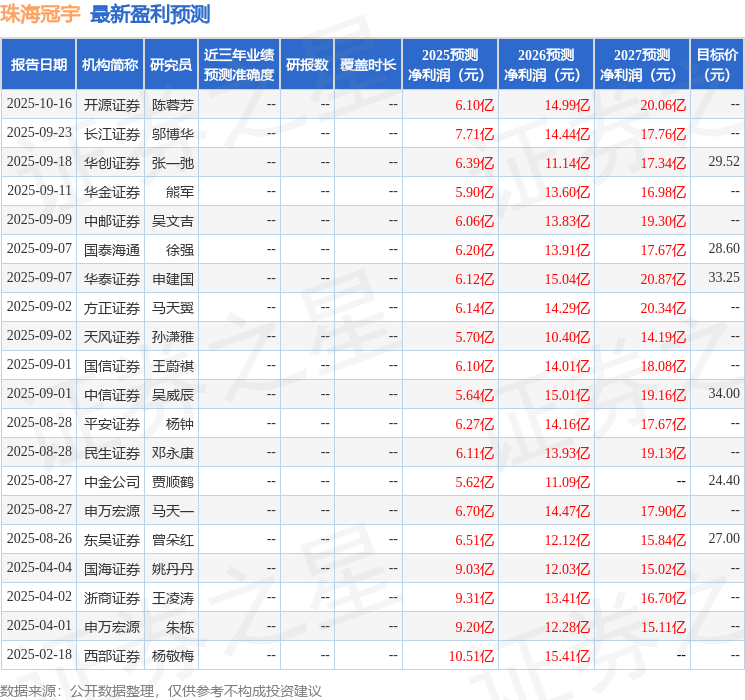The image size is (745, 700).
Task: Select the institution 西部证券
Action: 112,656
